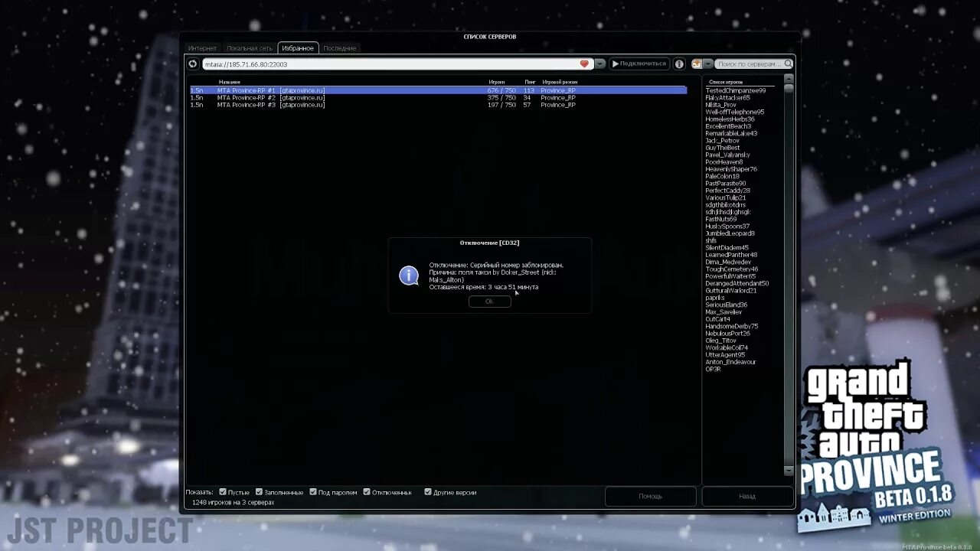The width and height of the screenshot is (980, 551).
Task: Click player PerfectCaddy28
Action: click(727, 191)
